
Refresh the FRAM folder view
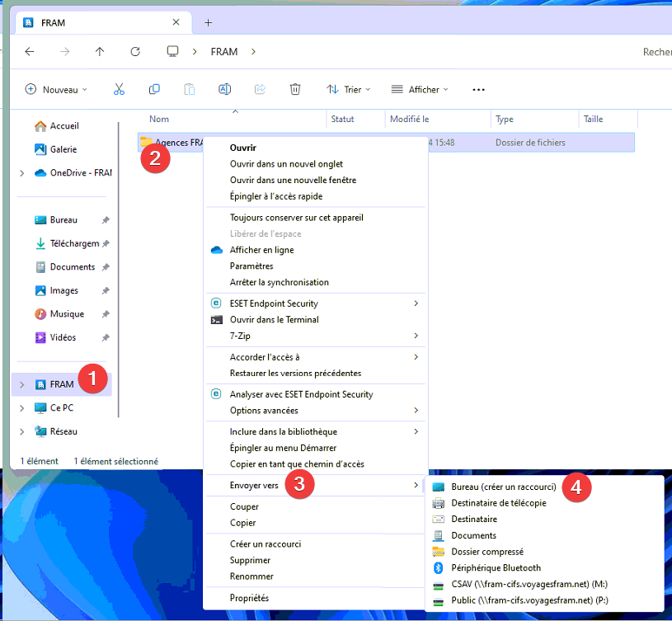[x=135, y=52]
